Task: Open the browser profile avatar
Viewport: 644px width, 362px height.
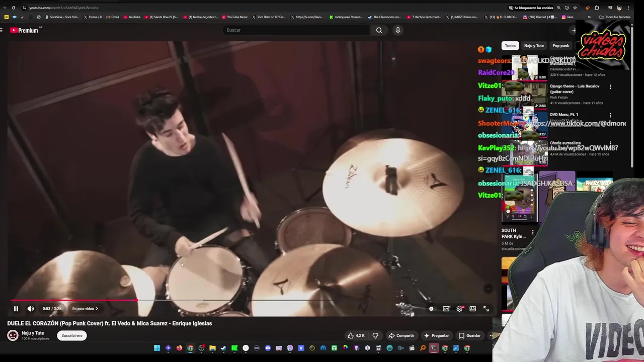Action: click(619, 8)
